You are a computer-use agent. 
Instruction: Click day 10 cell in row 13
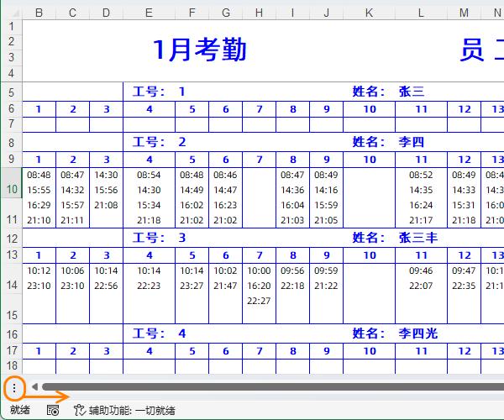pyautogui.click(x=370, y=255)
